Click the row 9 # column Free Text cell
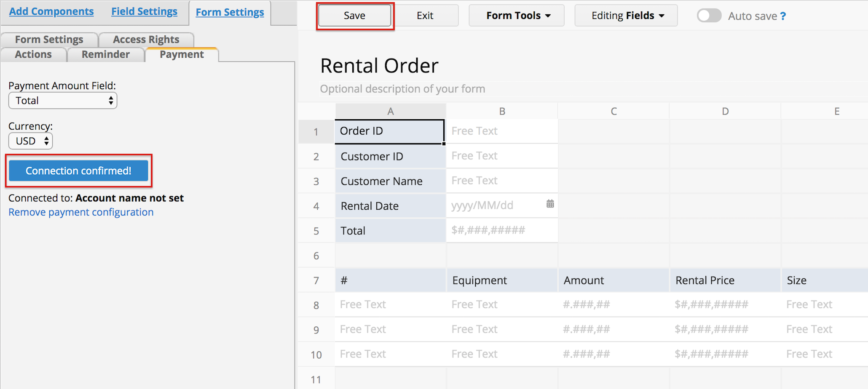This screenshot has height=389, width=868. pos(391,330)
